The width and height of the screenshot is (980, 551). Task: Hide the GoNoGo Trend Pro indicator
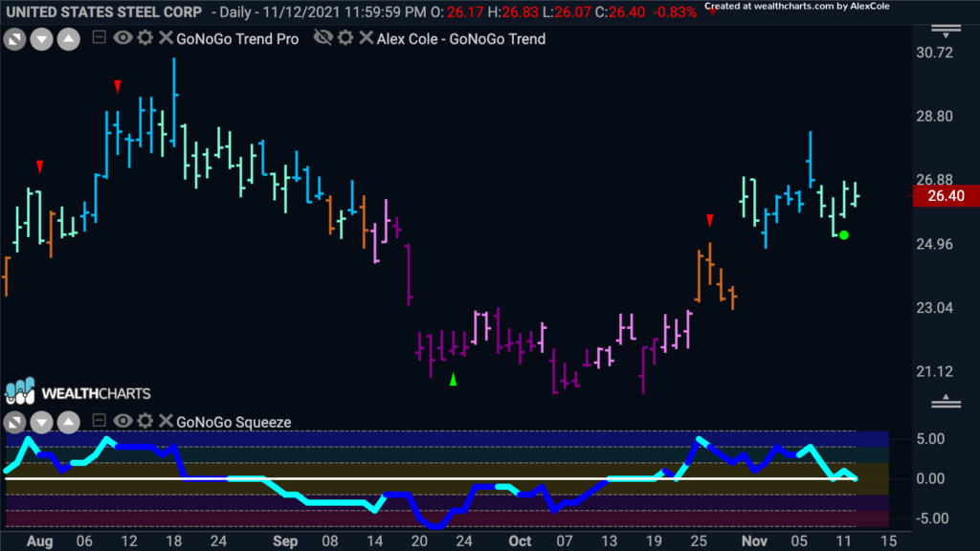point(122,38)
